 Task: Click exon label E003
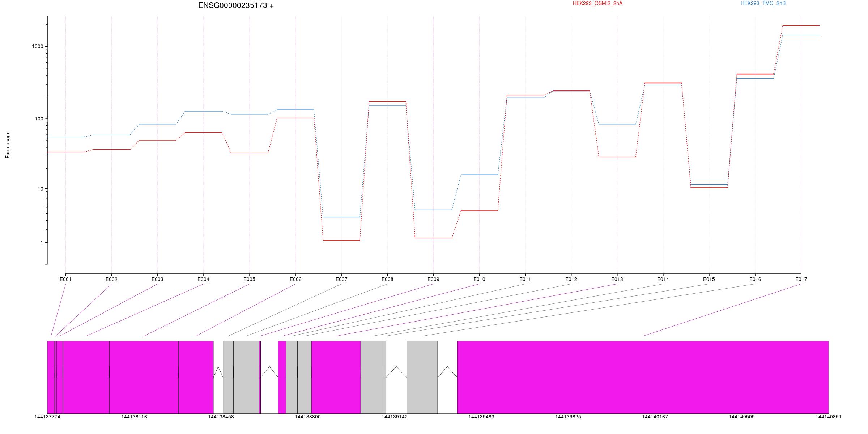coord(157,279)
